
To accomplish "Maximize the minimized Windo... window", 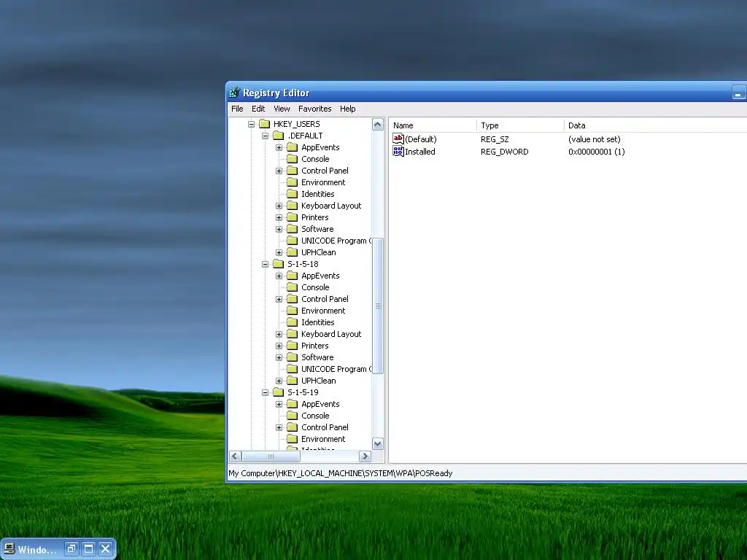I will [88, 548].
